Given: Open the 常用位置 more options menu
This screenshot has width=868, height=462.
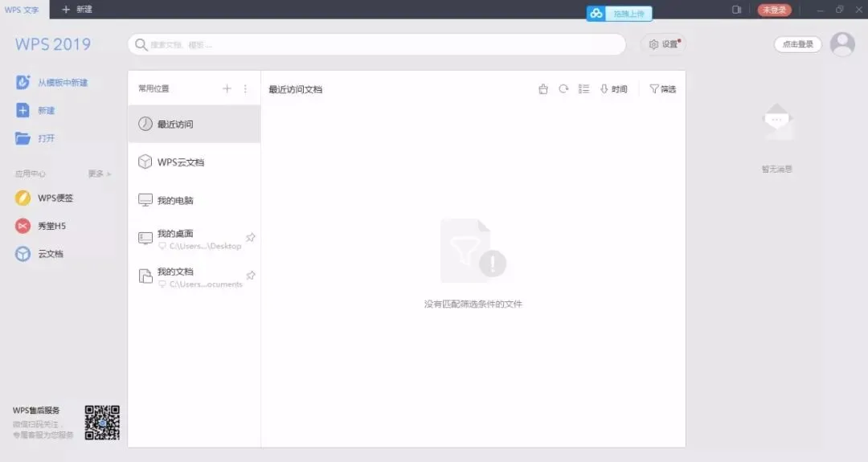Looking at the screenshot, I should [x=245, y=88].
